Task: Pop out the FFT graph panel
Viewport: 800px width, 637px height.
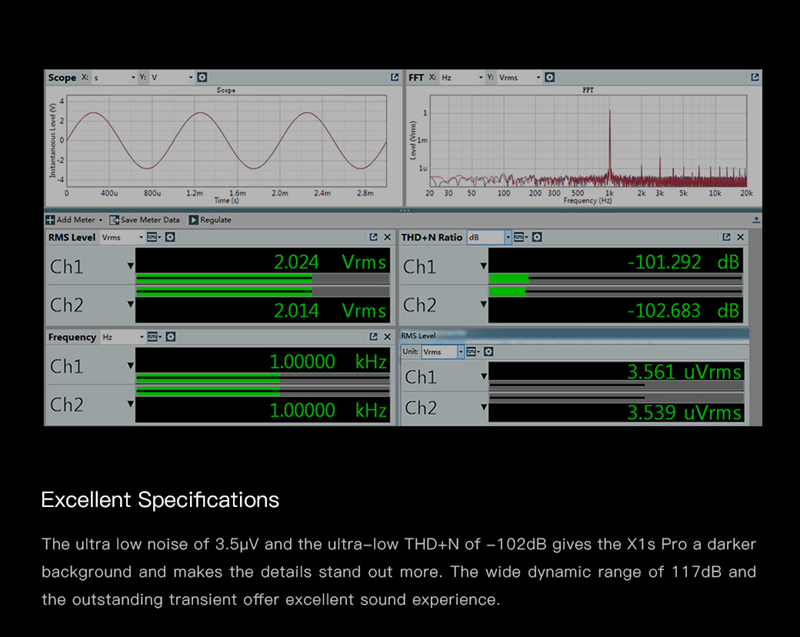Action: point(754,77)
